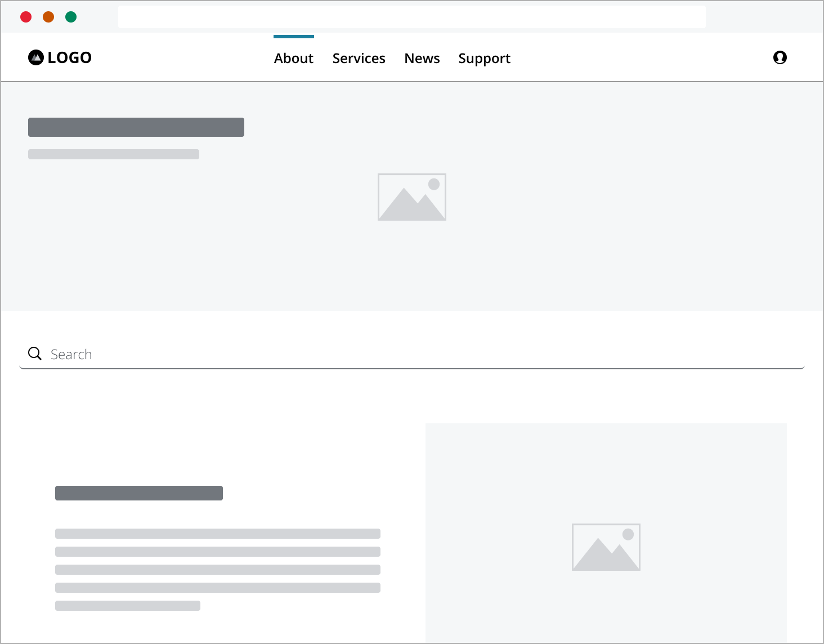Screen dimensions: 824x644
Task: Select the light gray subtitle placeholder
Action: pos(113,154)
